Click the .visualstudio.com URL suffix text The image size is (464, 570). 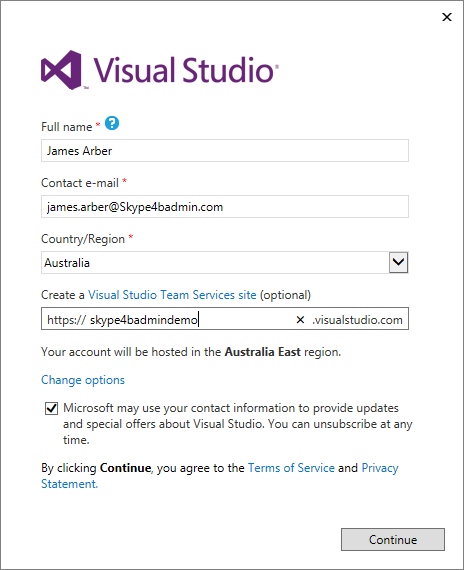pyautogui.click(x=357, y=320)
